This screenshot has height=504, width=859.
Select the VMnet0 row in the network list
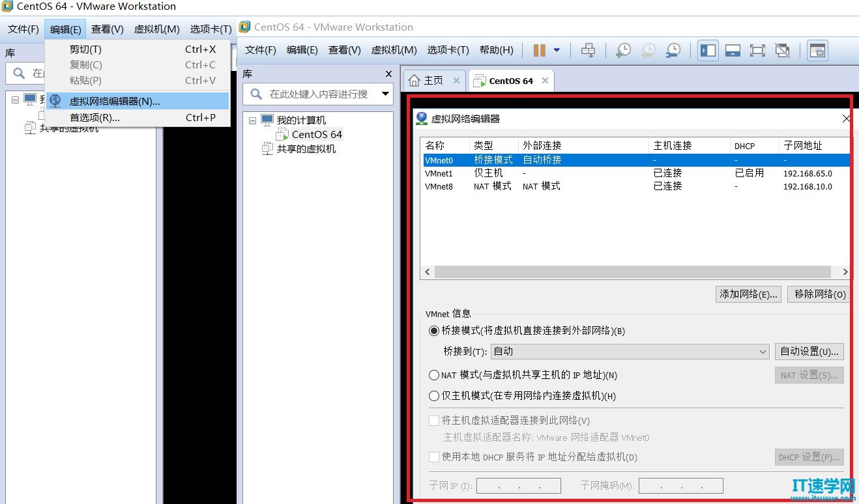click(635, 160)
